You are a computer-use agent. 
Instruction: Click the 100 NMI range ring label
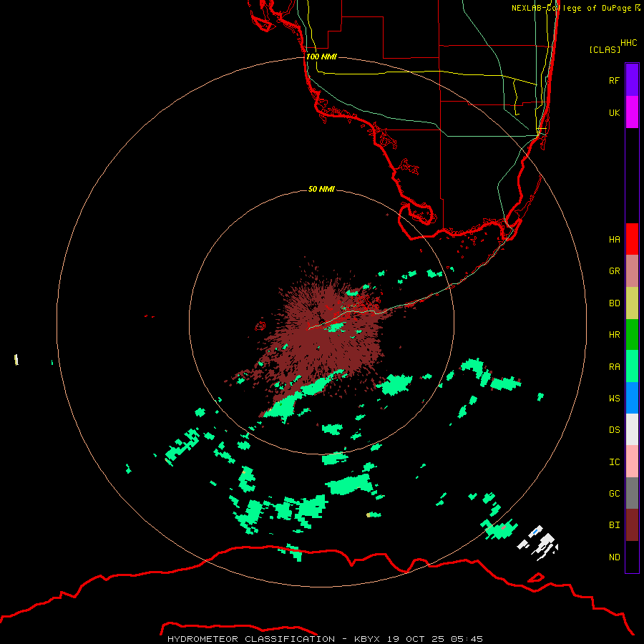pos(321,57)
